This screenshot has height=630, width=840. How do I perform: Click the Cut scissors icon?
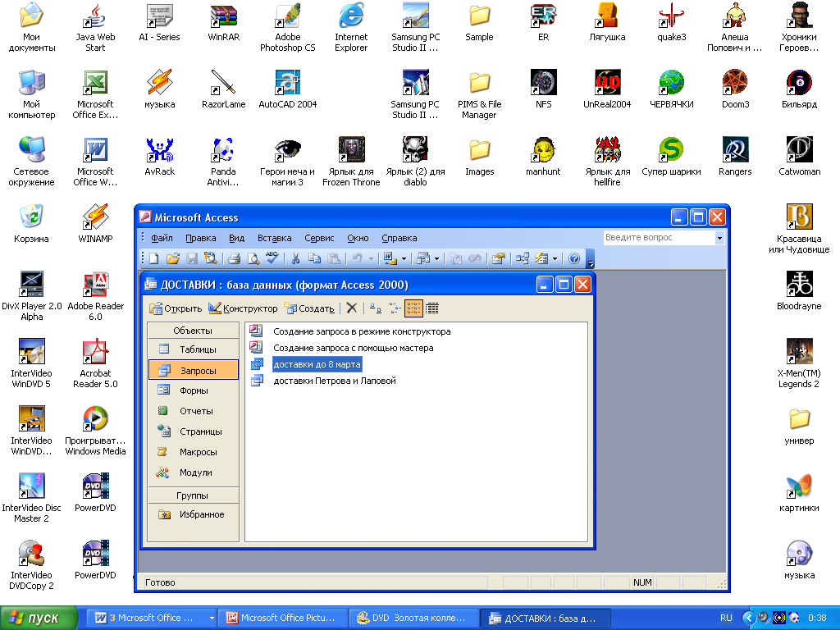(x=295, y=258)
